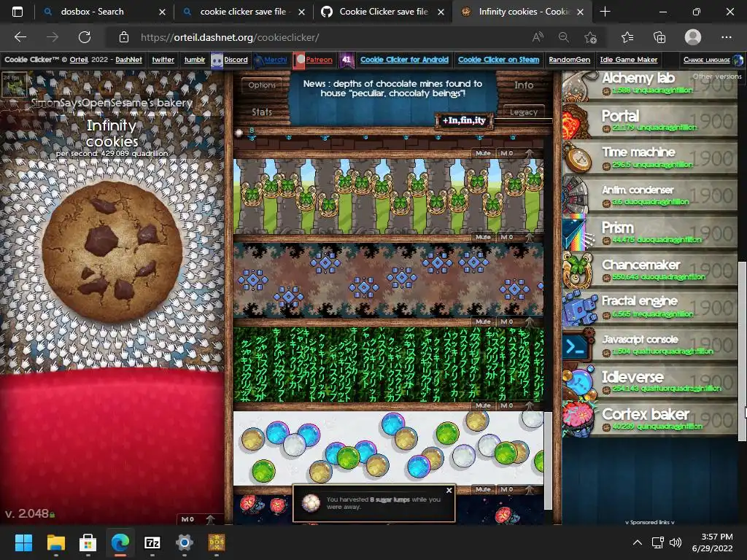Click the purple 41 icon in top bar
747x560 pixels.
[x=346, y=60]
